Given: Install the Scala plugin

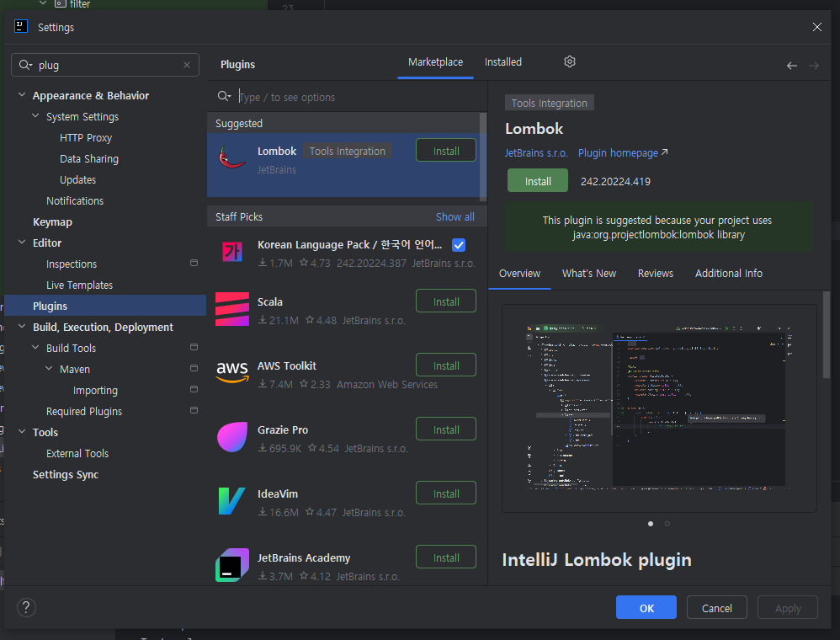Looking at the screenshot, I should click(x=446, y=301).
